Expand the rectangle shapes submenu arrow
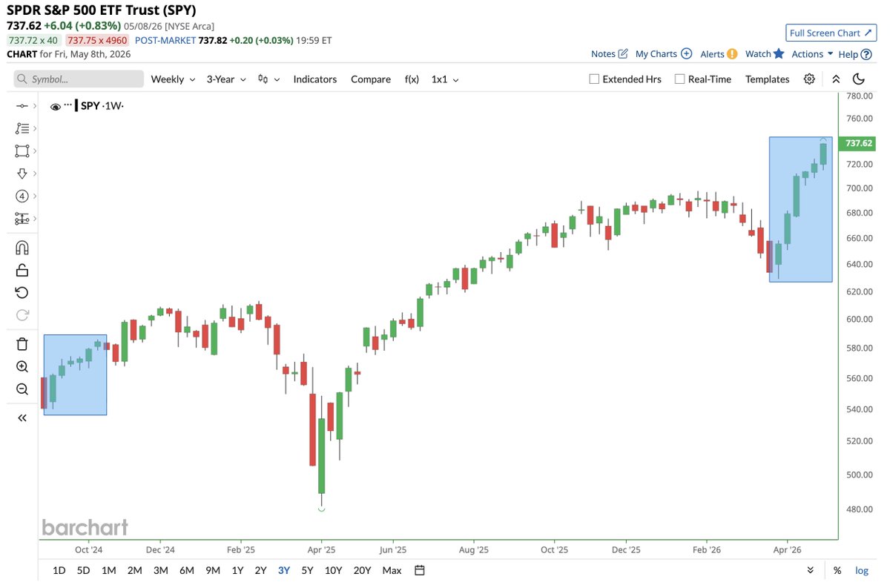Image resolution: width=890 pixels, height=588 pixels. [35, 151]
